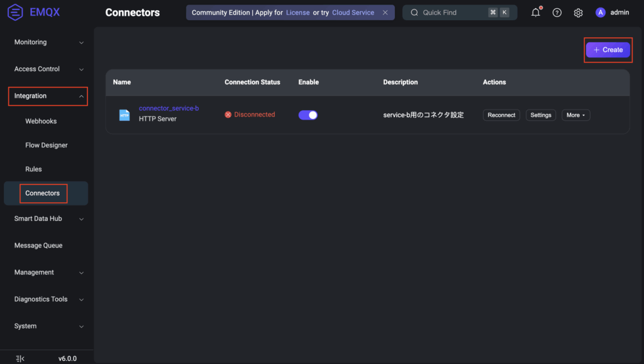Collapse sidebar using bottom-left collapse icon
Viewport: 644px width, 364px height.
coord(19,358)
